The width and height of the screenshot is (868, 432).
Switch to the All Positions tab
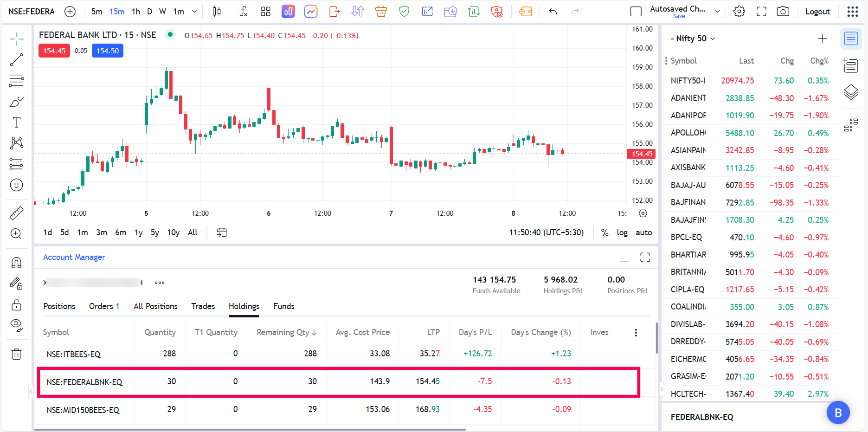click(155, 306)
